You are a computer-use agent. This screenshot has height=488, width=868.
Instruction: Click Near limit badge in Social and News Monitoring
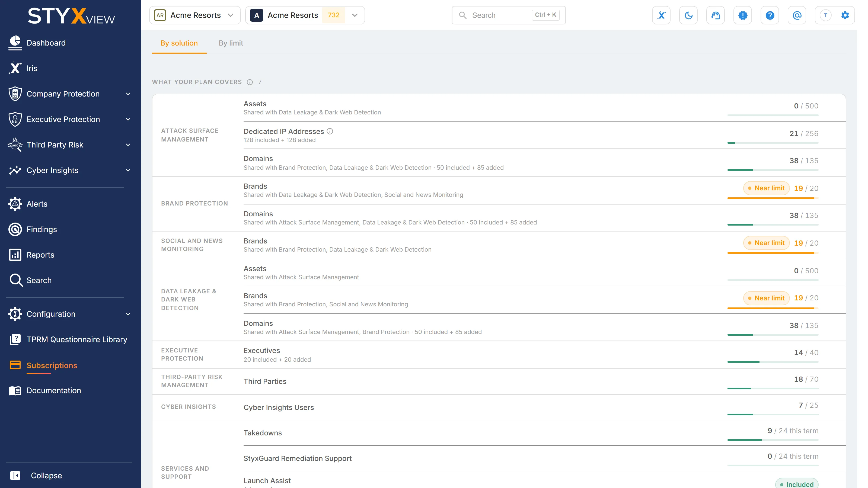pyautogui.click(x=766, y=243)
